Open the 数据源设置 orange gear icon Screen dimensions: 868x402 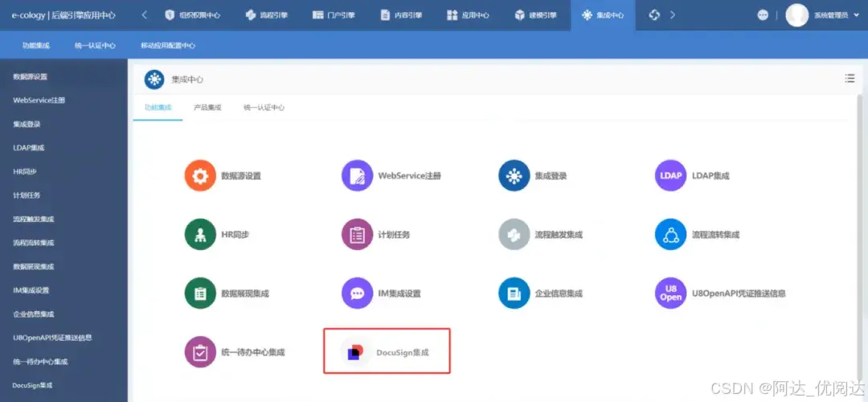pos(200,175)
